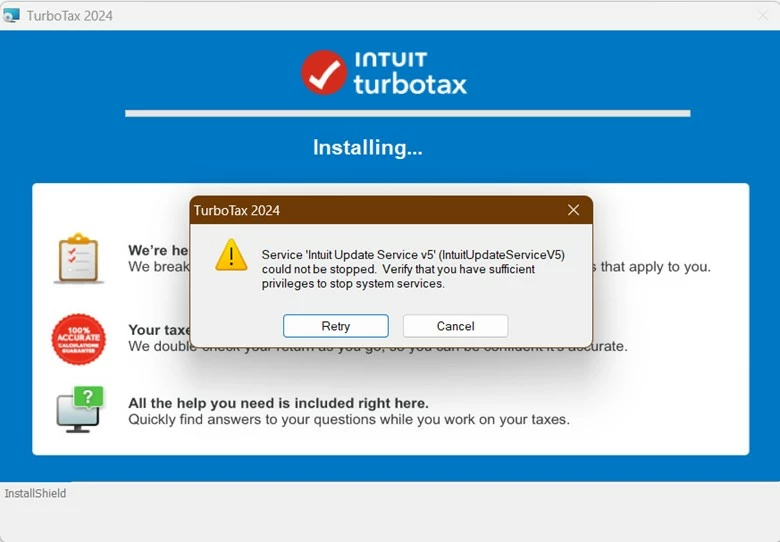The height and width of the screenshot is (542, 780).
Task: Click the computer help question mark icon
Action: [x=80, y=409]
